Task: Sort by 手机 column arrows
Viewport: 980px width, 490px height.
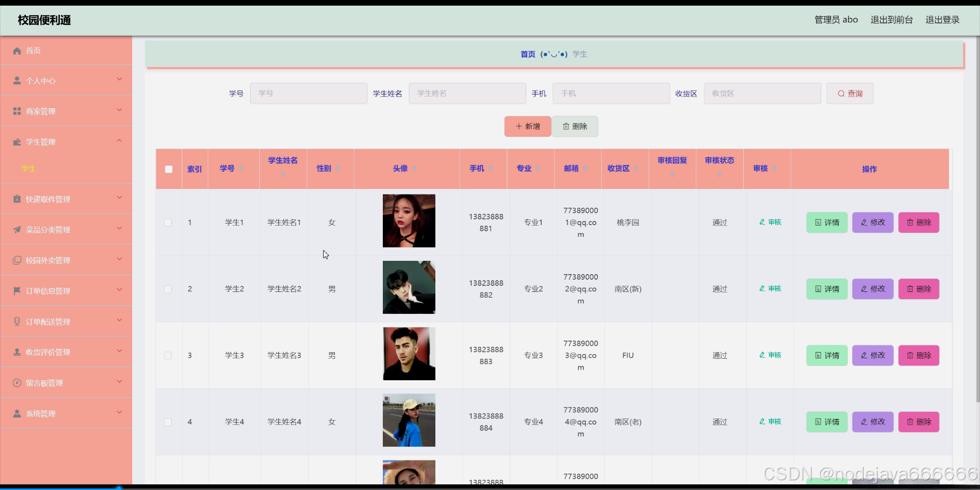Action: point(491,168)
